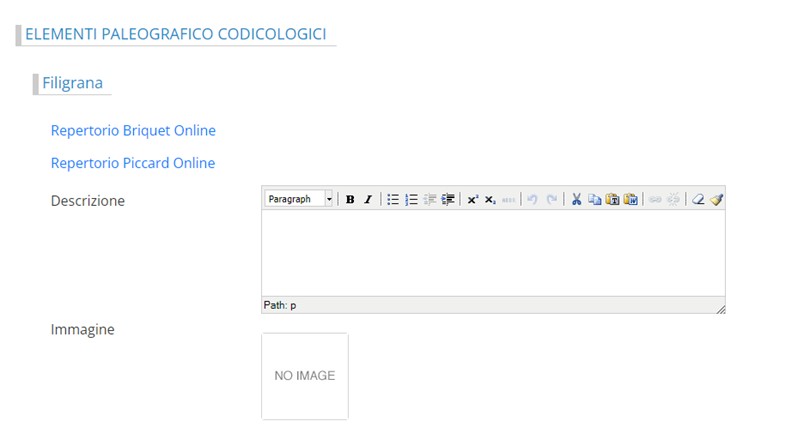804x427 pixels.
Task: Open the Paragraph format dropdown
Action: [300, 200]
